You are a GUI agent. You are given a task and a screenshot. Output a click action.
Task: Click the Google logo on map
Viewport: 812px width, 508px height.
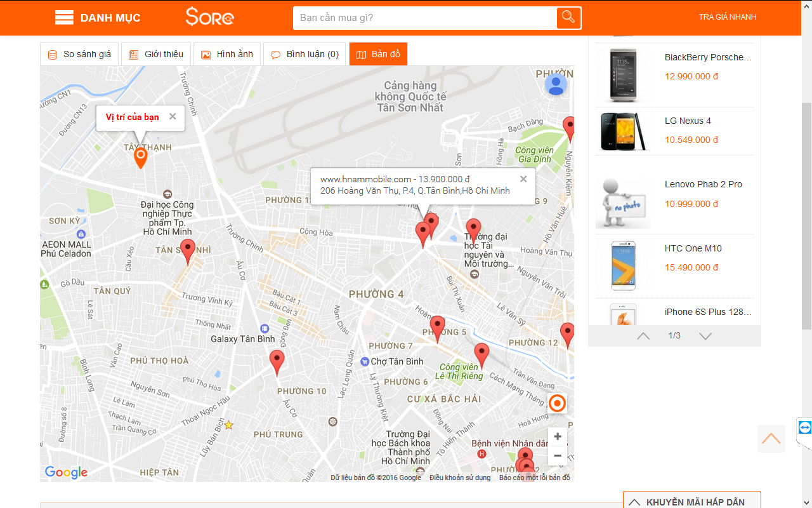(x=66, y=472)
